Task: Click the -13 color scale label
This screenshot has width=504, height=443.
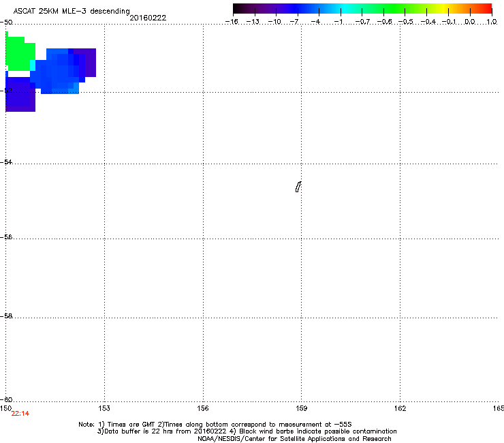Action: (x=253, y=22)
